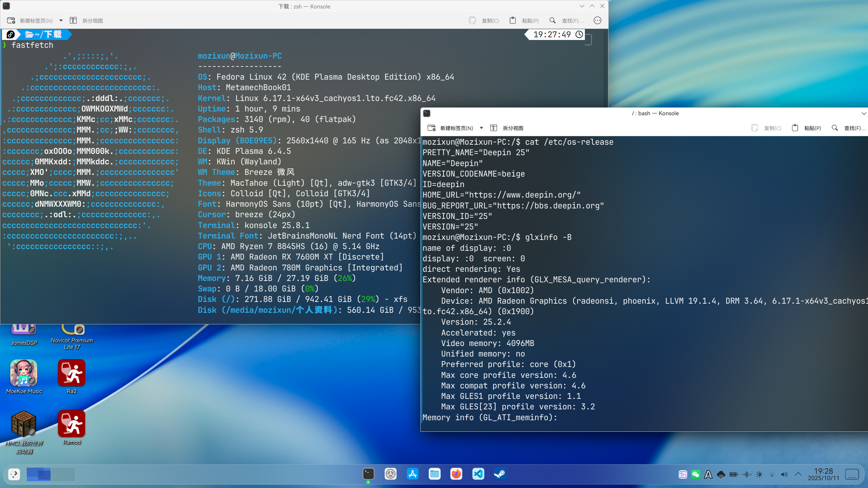This screenshot has width=868, height=488.
Task: Click the show desktop button in taskbar
Action: click(x=852, y=474)
